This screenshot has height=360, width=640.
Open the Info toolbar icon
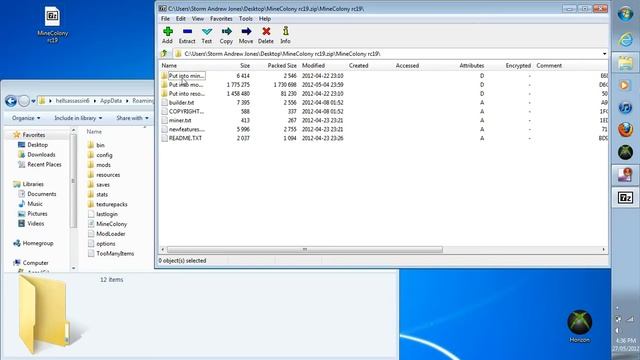click(x=285, y=35)
